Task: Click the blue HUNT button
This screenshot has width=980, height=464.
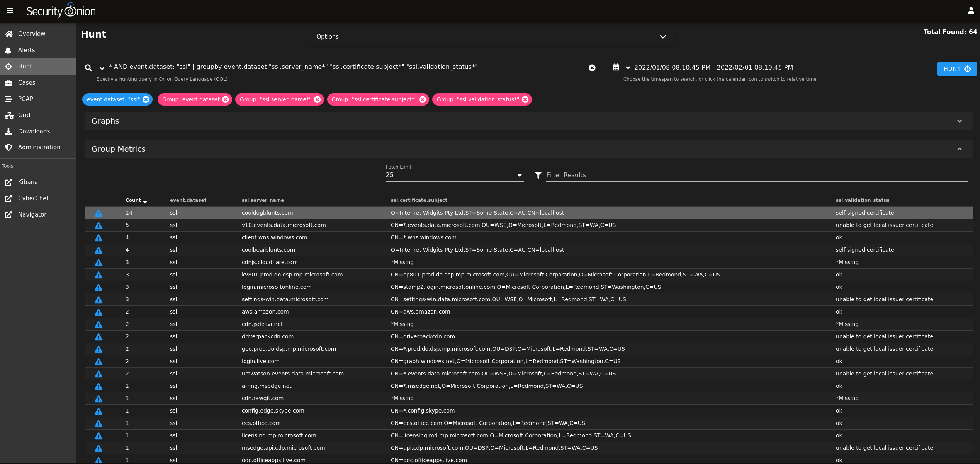Action: [x=957, y=69]
